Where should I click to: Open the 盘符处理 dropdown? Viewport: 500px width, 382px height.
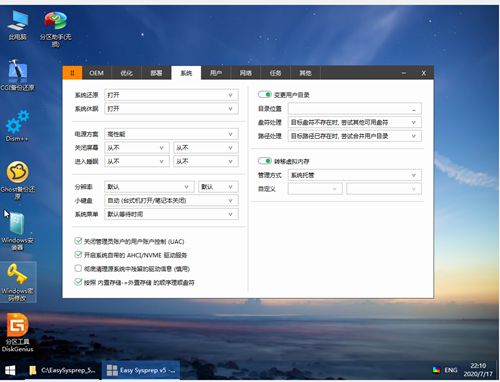(355, 122)
